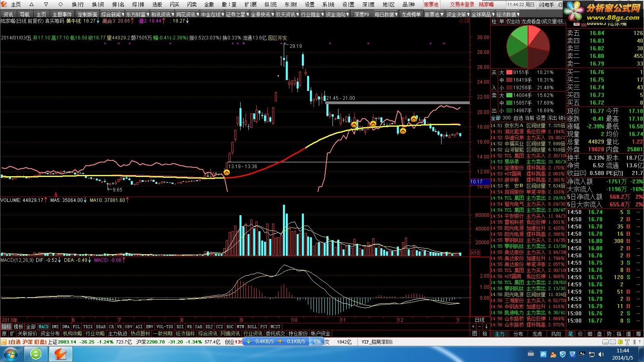Click the 拾 icon button below the chart
This screenshot has width=644, height=362.
[x=485, y=333]
